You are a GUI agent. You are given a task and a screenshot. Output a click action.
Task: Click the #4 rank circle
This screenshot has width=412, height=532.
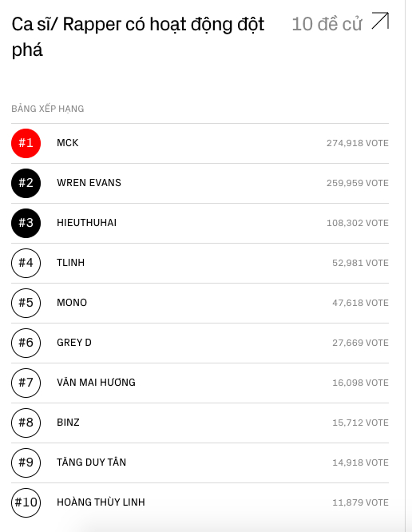(26, 263)
